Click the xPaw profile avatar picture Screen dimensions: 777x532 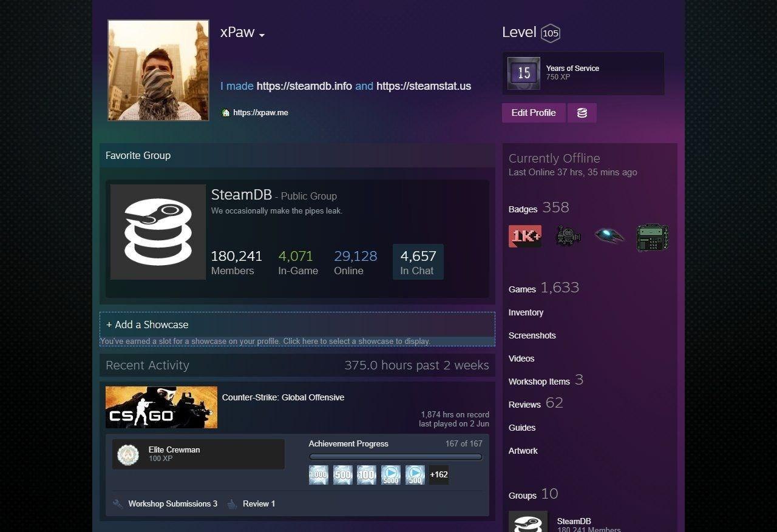[x=158, y=70]
